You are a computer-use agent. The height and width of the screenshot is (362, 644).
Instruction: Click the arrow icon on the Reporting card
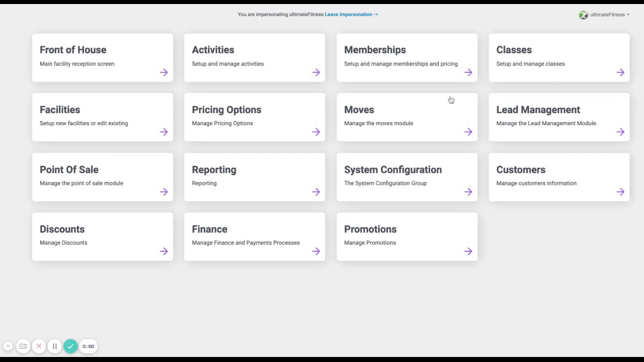[x=316, y=192]
